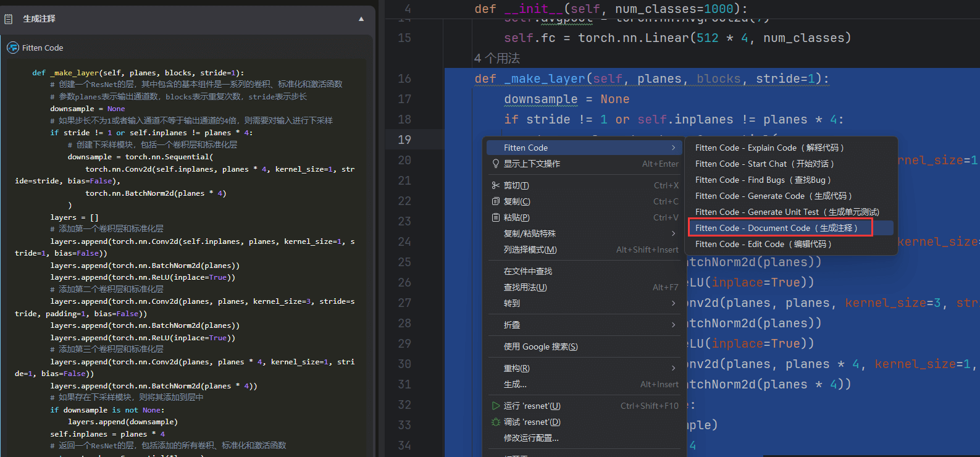Click the '4 个用法' usages hint link

click(x=497, y=58)
